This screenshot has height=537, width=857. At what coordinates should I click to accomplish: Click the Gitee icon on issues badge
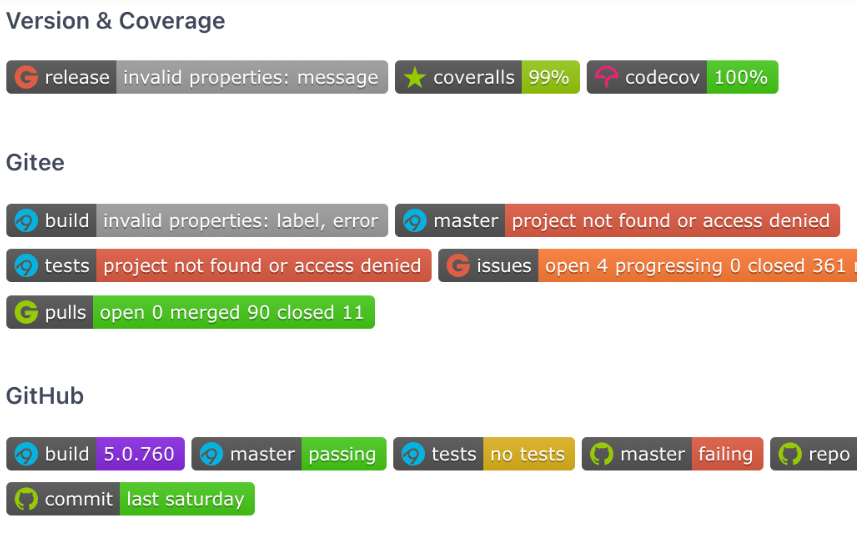(458, 265)
